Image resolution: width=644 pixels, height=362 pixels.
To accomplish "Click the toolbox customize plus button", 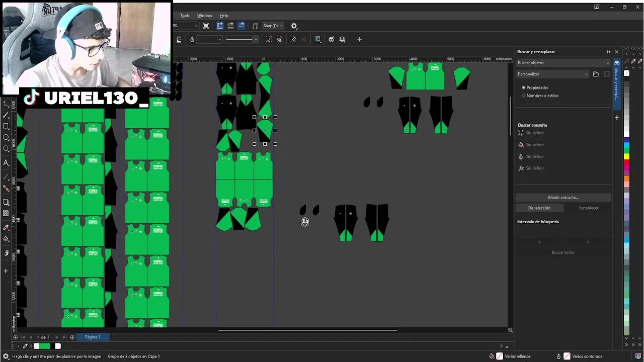I will [6, 271].
